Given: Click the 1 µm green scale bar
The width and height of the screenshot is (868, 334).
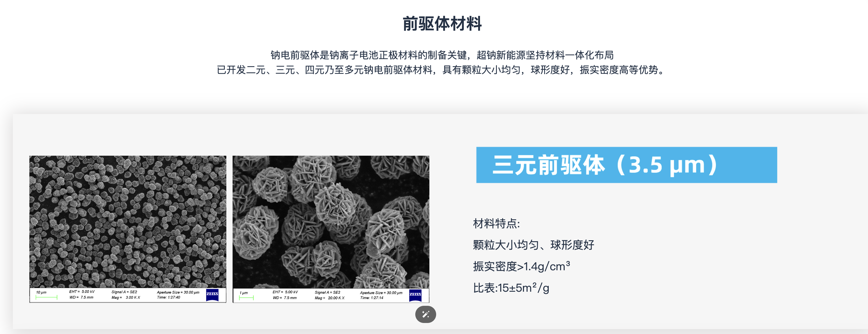Looking at the screenshot, I should tap(246, 298).
